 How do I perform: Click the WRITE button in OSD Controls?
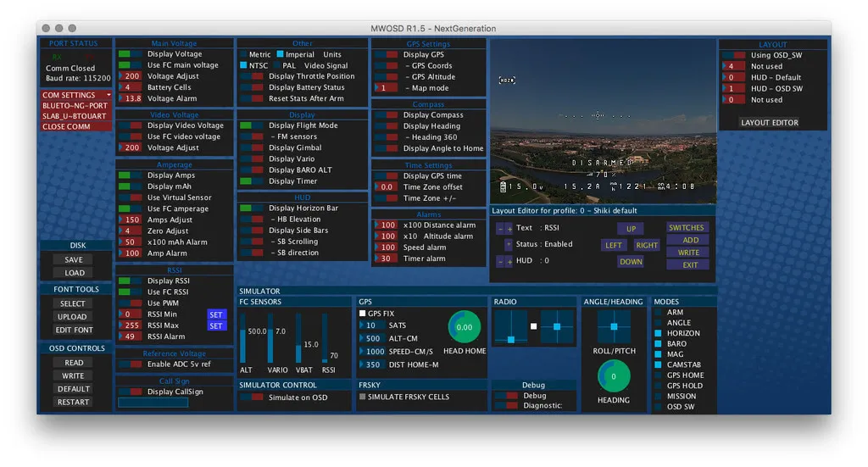(74, 375)
